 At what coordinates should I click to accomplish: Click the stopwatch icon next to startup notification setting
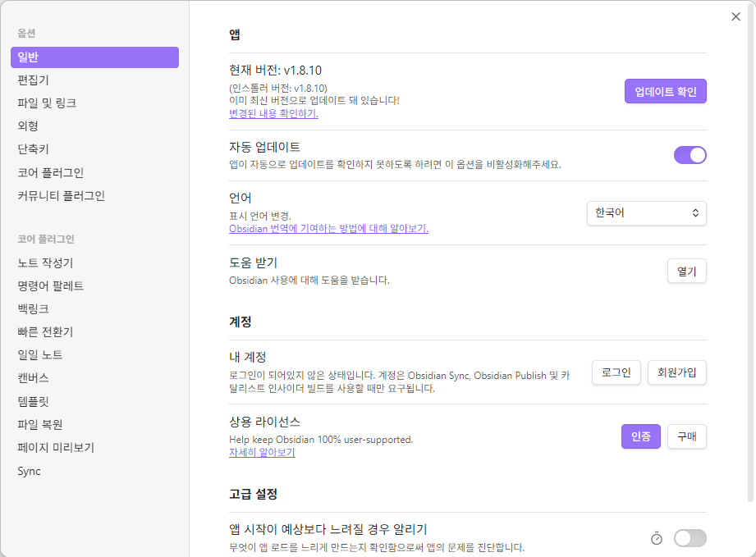tap(656, 538)
